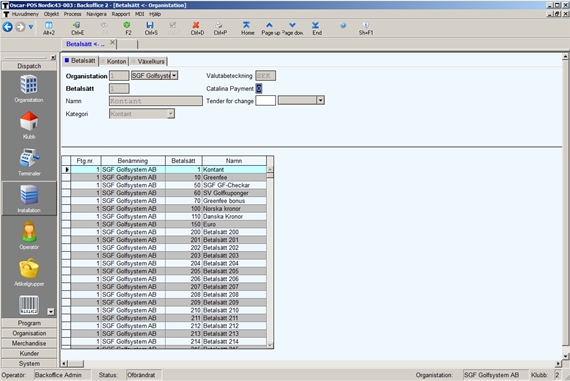Screen dimensions: 570x381
Task: Click the Merchandise sidebar button
Action: [29, 343]
